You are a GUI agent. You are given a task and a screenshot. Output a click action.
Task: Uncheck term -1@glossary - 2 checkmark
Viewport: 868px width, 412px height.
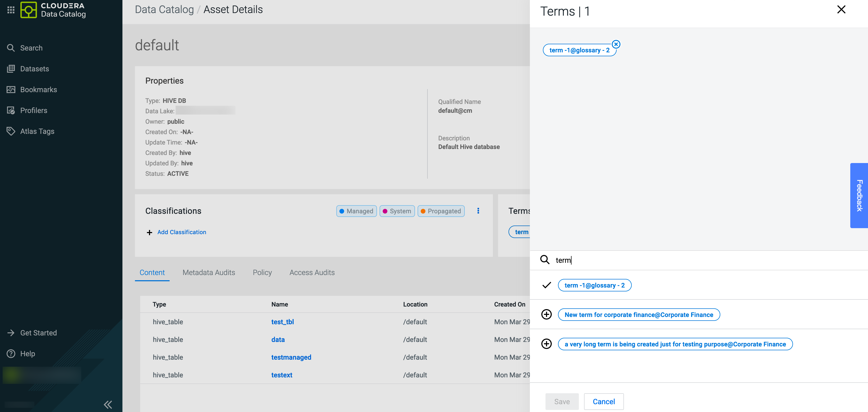(x=547, y=285)
